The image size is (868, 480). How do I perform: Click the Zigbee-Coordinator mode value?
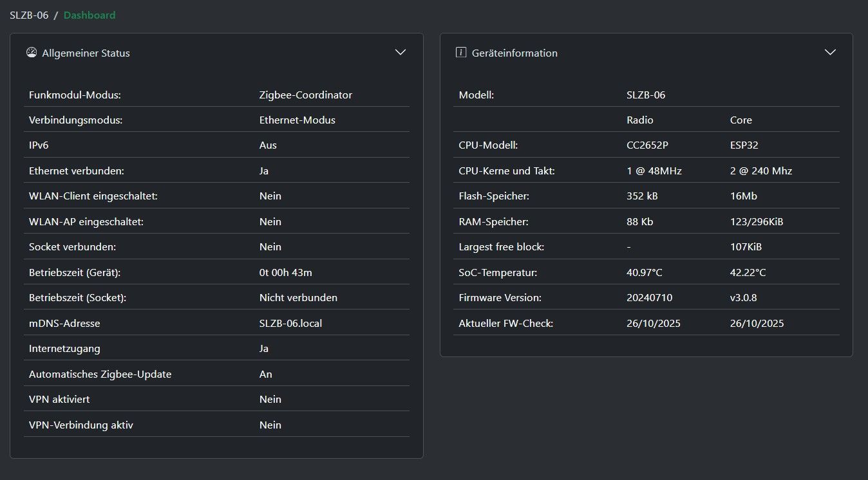tap(305, 95)
